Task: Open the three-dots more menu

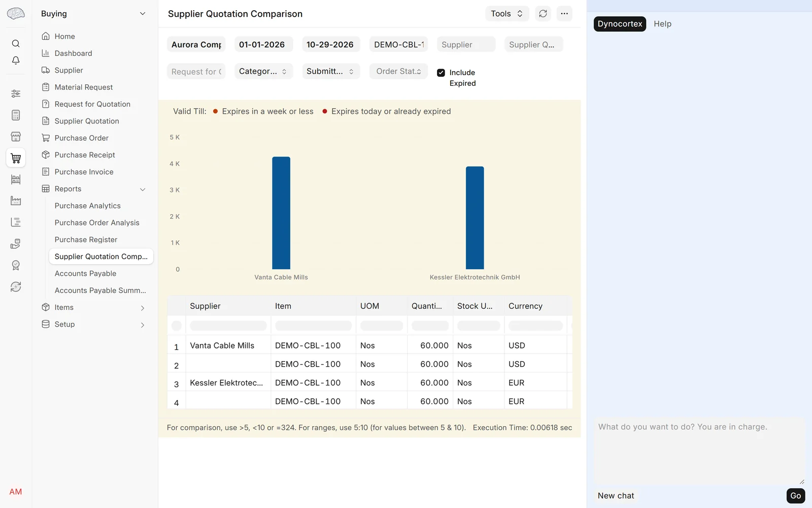Action: click(564, 14)
